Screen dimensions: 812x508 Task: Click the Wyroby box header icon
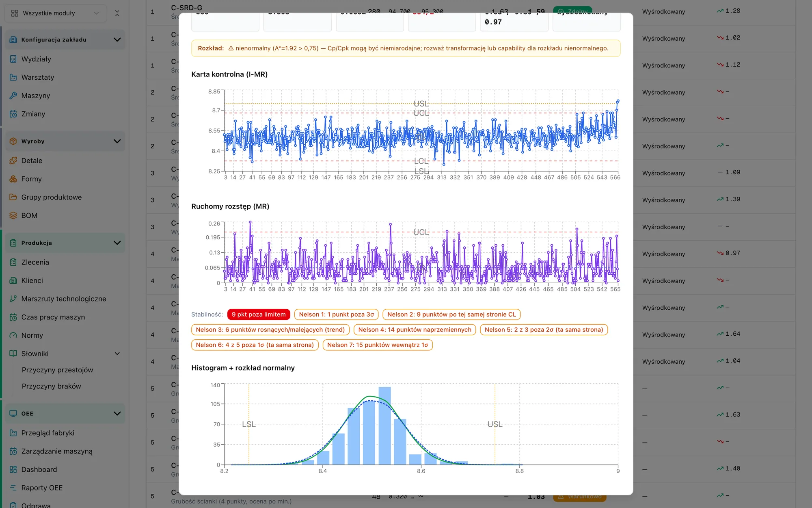(x=13, y=141)
